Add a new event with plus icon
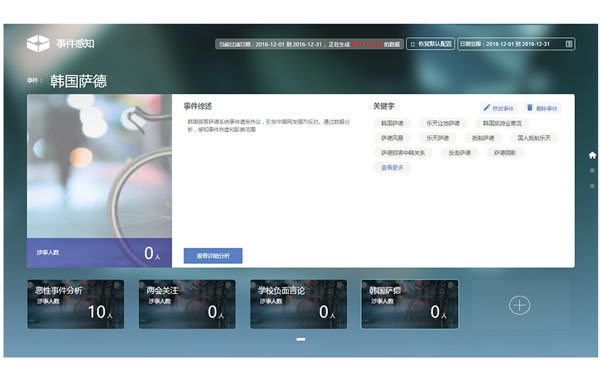 pyautogui.click(x=519, y=305)
